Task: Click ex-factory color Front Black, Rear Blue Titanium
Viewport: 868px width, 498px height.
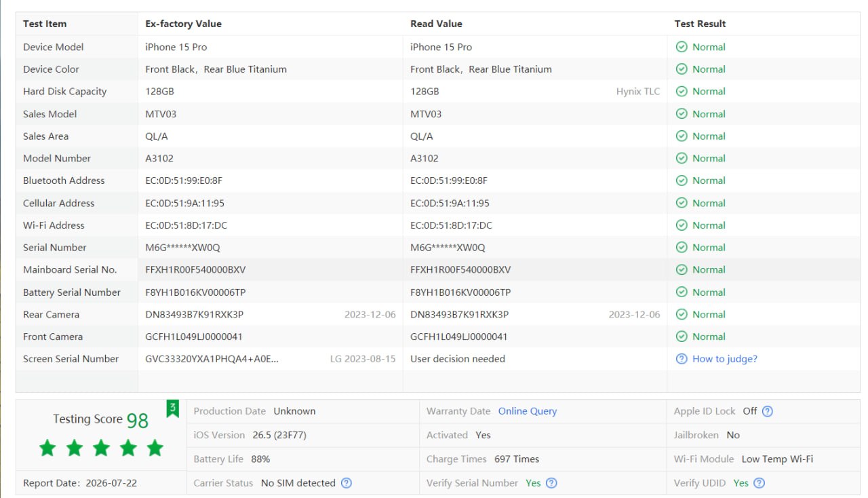Action: coord(216,69)
